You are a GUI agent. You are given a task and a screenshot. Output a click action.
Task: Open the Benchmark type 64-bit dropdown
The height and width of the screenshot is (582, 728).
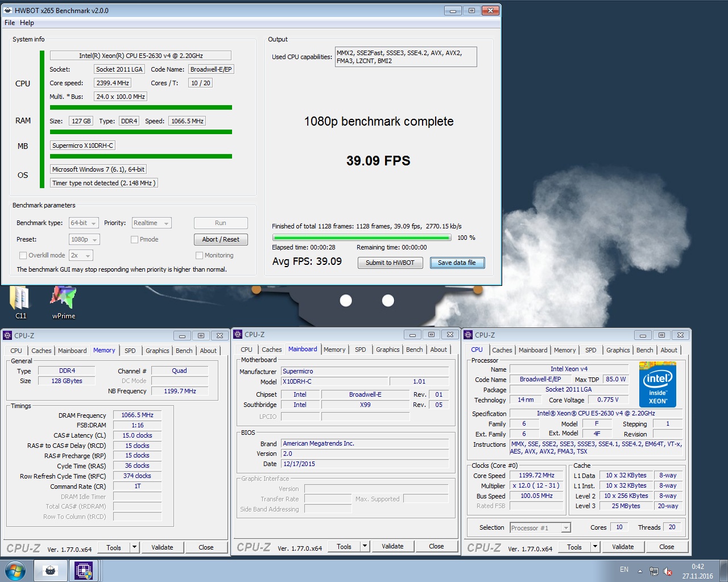[x=84, y=223]
